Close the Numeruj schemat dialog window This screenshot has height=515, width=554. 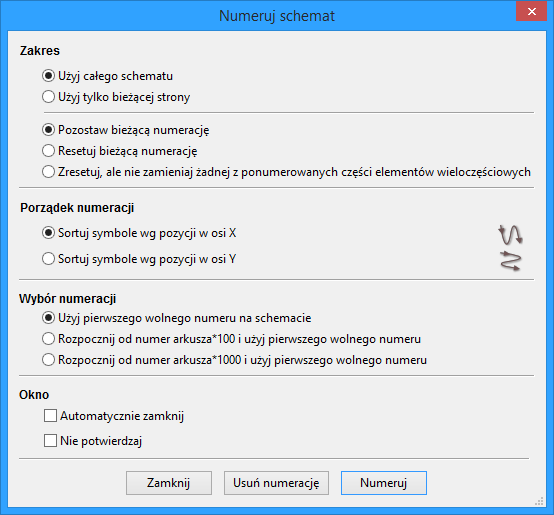[x=531, y=11]
